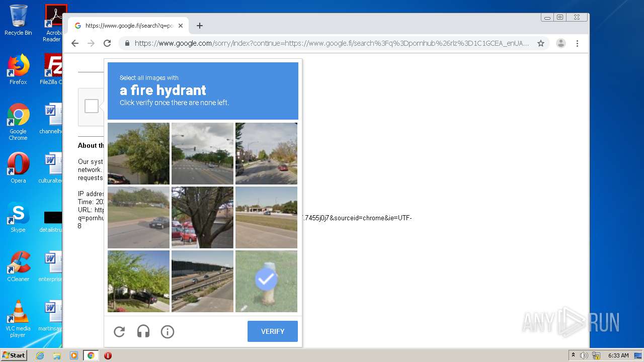Open detailstru desktop file

[x=51, y=221]
